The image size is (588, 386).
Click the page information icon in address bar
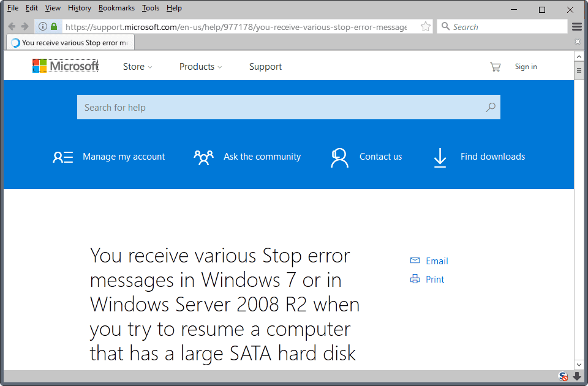[x=43, y=26]
